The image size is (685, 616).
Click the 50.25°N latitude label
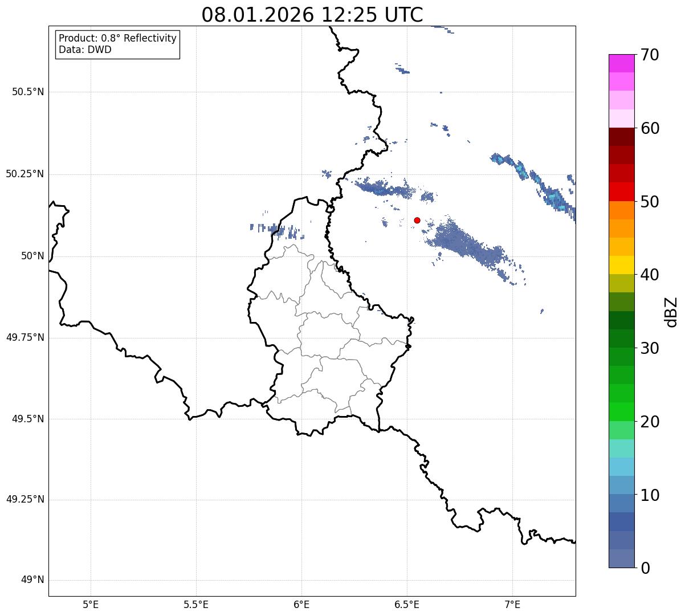[25, 174]
